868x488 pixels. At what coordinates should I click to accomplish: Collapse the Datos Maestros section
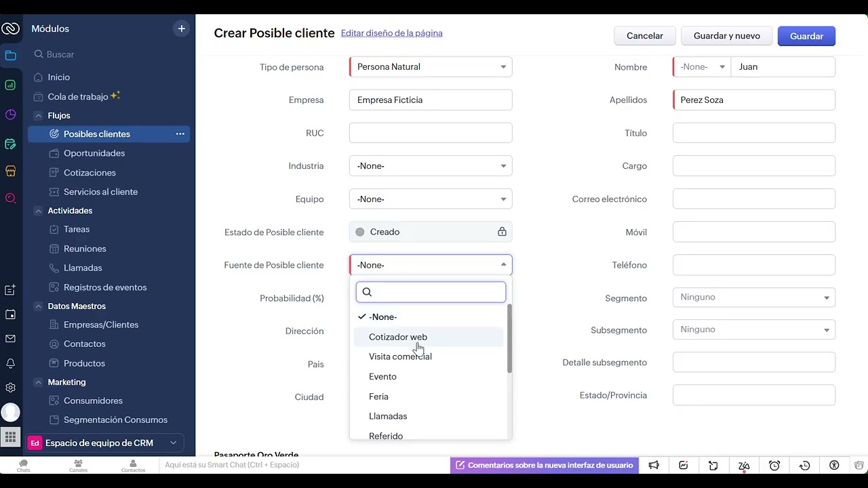(38, 306)
